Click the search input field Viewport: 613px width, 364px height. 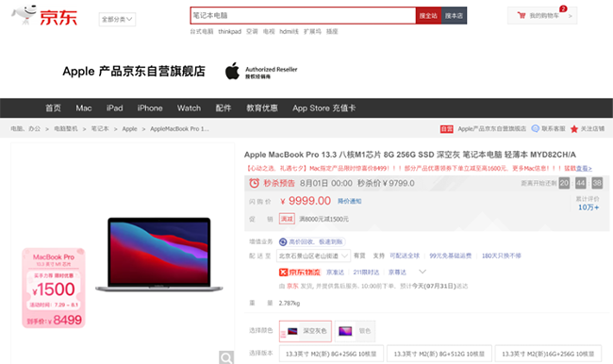[303, 16]
